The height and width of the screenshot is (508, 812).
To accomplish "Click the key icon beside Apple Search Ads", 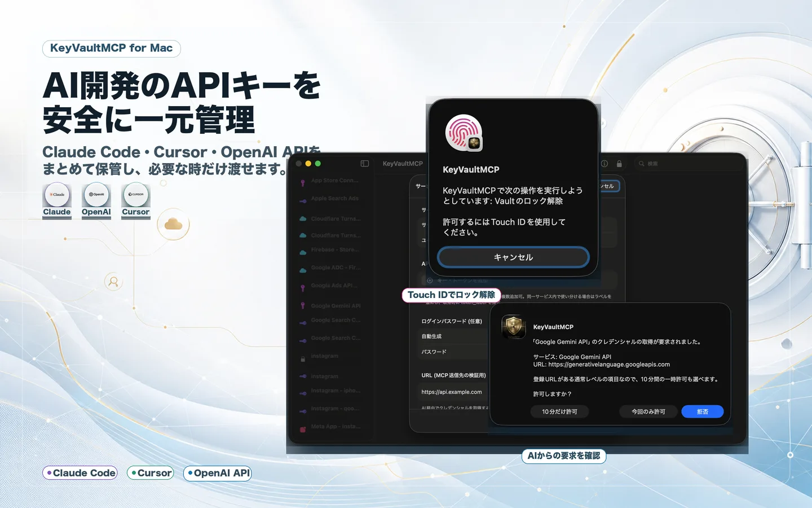I will pos(303,200).
